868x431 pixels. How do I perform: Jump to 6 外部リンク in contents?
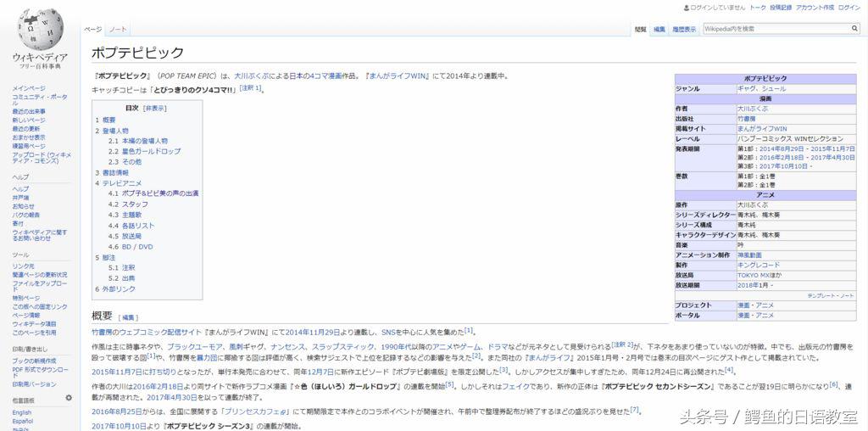point(115,289)
